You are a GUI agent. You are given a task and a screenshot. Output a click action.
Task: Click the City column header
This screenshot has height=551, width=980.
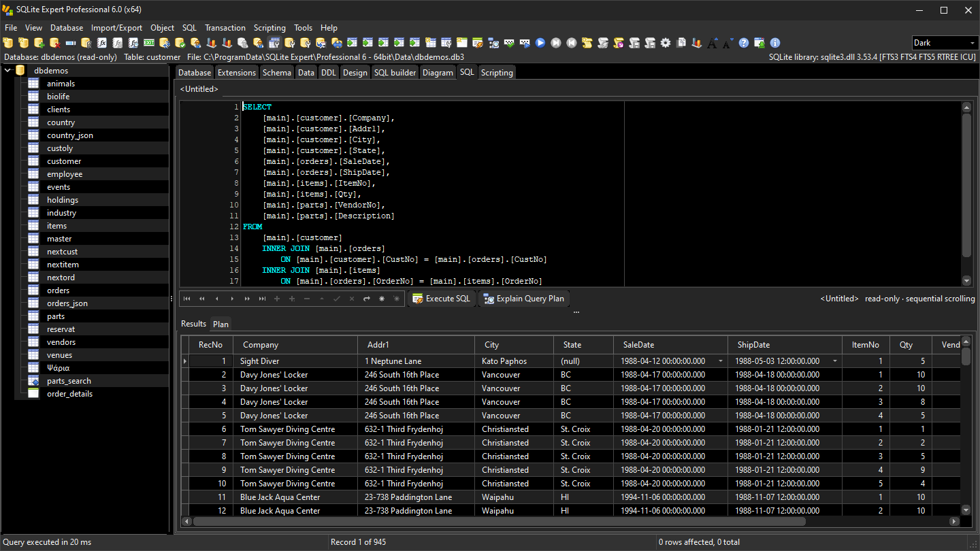coord(514,345)
